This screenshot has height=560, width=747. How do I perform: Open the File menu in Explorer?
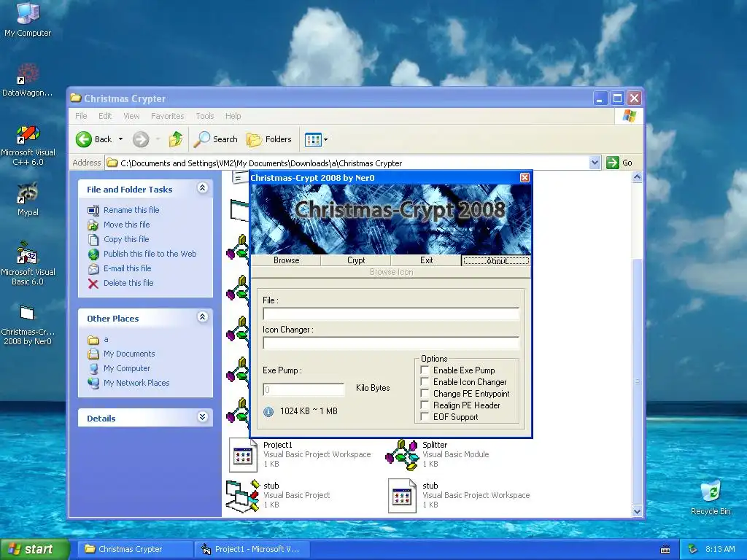[x=81, y=116]
